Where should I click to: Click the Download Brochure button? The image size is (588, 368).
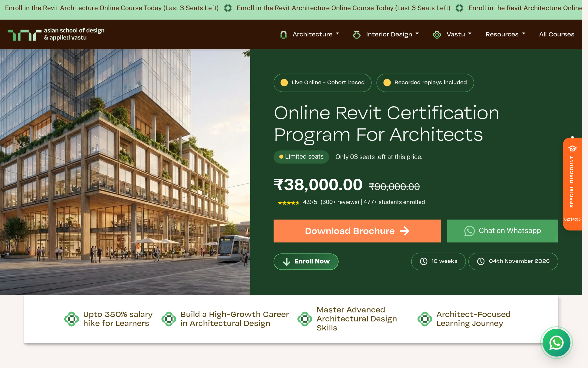(x=357, y=231)
